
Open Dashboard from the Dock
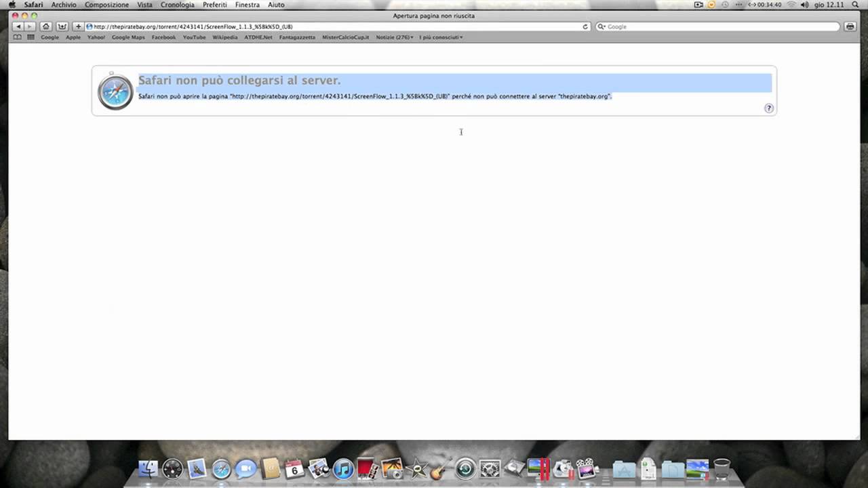pyautogui.click(x=172, y=468)
